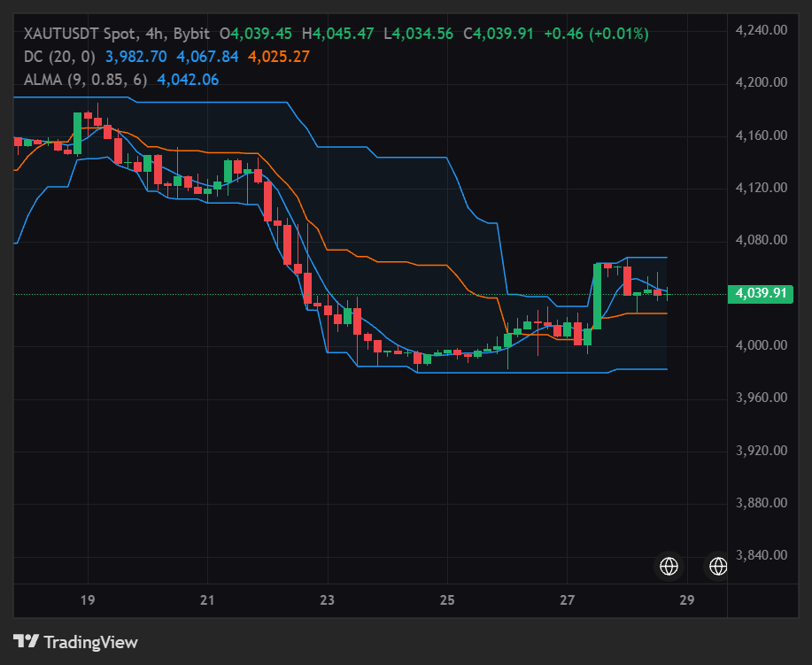Viewport: 812px width, 665px height.
Task: Click the 3,840.00 price scale label
Action: coord(762,555)
